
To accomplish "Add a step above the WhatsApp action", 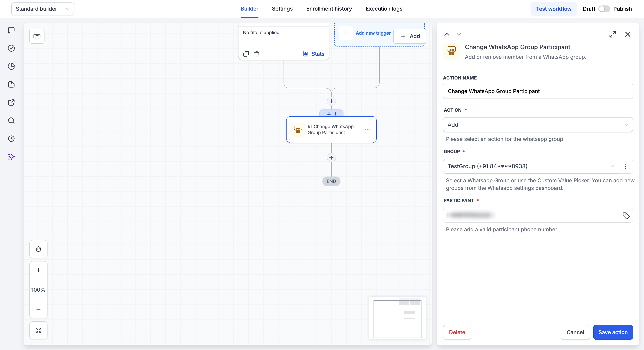I will click(331, 101).
